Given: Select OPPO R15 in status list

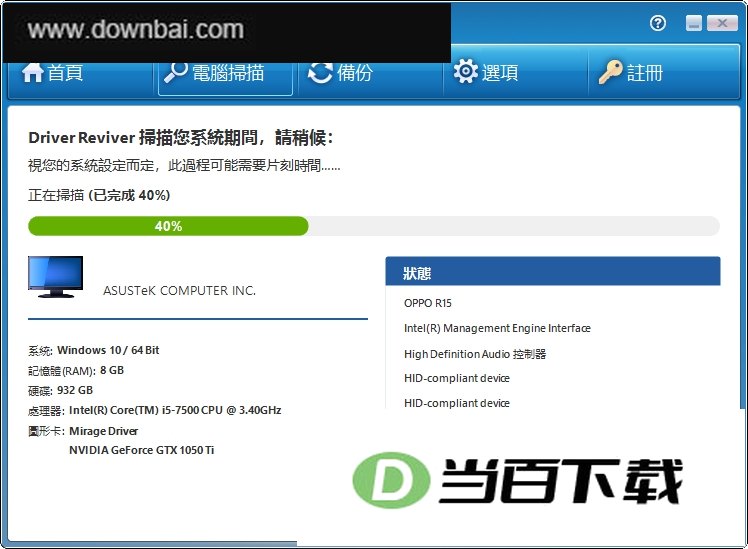Looking at the screenshot, I should (427, 303).
